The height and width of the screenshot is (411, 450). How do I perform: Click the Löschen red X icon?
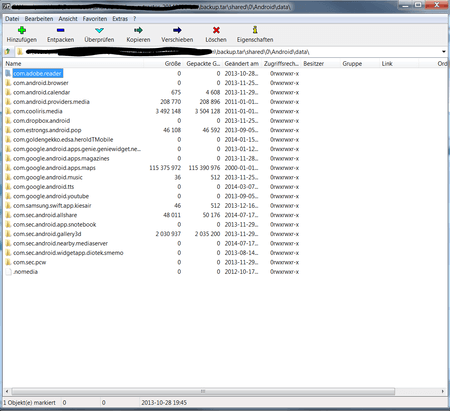(x=216, y=30)
